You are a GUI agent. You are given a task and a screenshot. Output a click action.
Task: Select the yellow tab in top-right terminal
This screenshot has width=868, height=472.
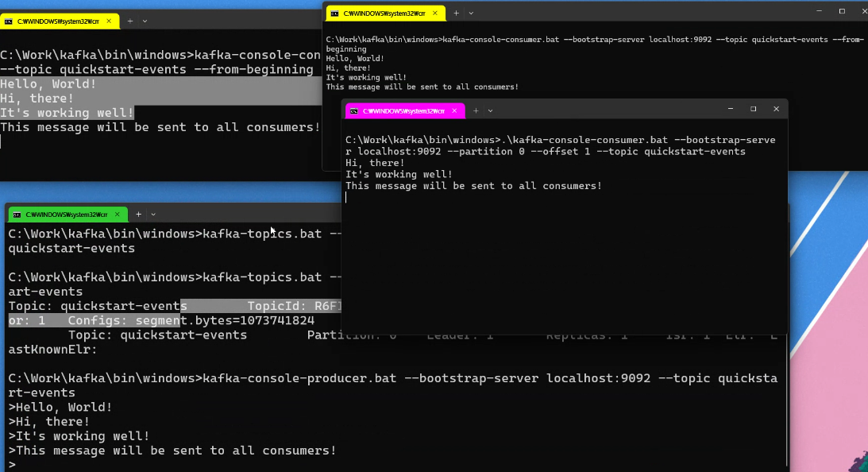tap(385, 14)
